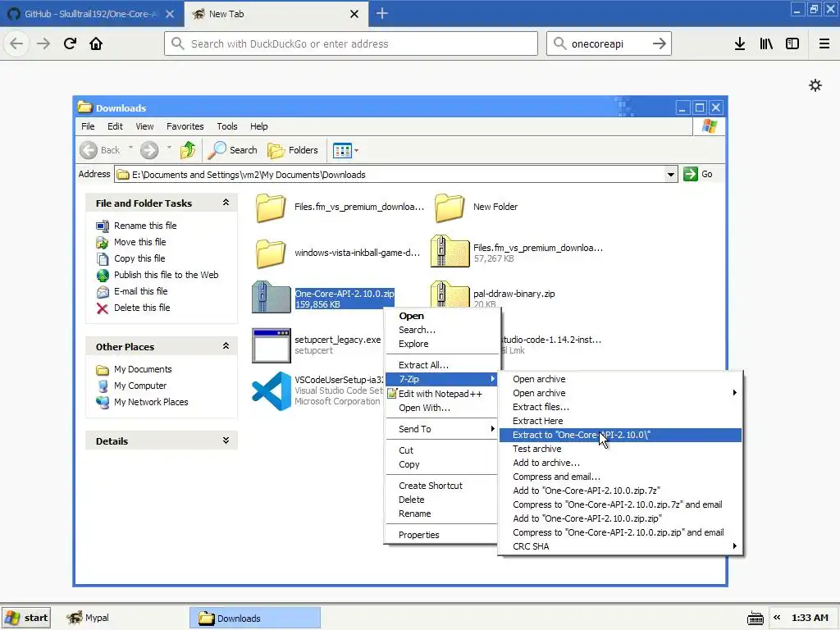
Task: Open My Computer from Other Places
Action: pos(139,386)
